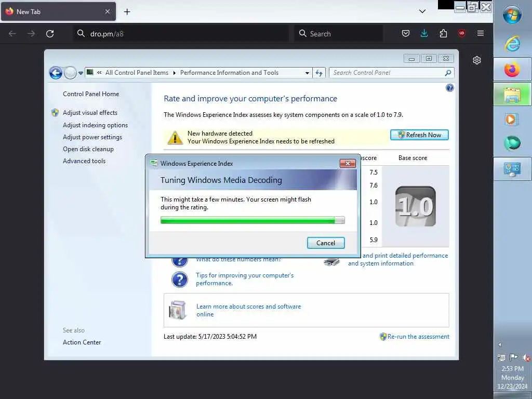
Task: Open print detailed performance and system information
Action: pyautogui.click(x=398, y=260)
